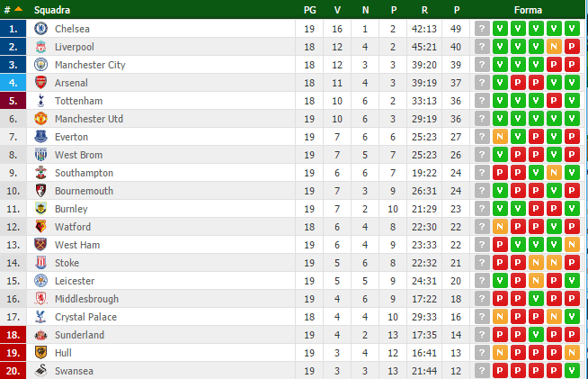Click the Everton club crest icon
This screenshot has height=379, width=588.
[x=40, y=137]
